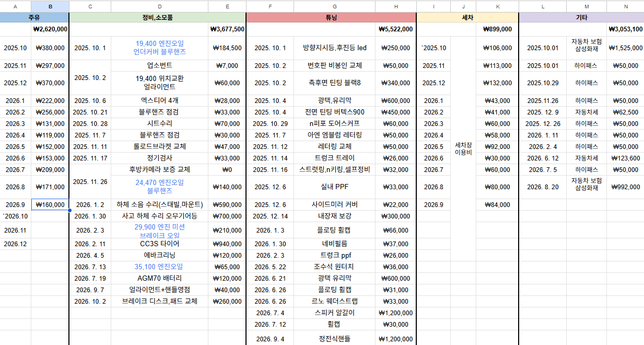Select the ₩123,600 자동차세 amount cell
The height and width of the screenshot is (345, 644).
[625, 158]
